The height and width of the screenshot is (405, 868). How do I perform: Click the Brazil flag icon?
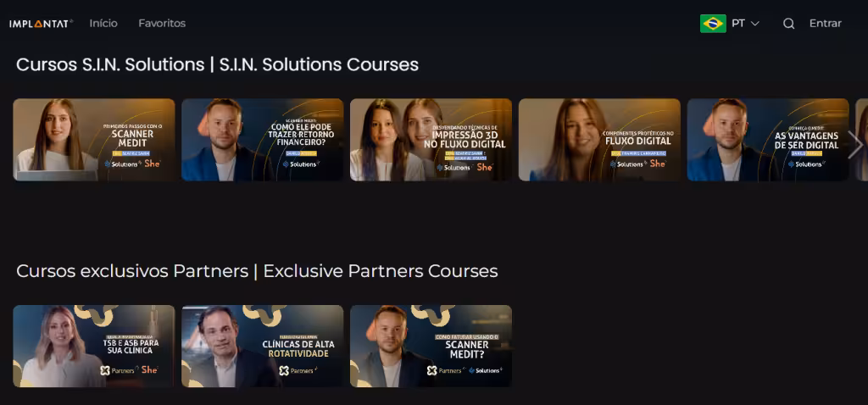713,24
